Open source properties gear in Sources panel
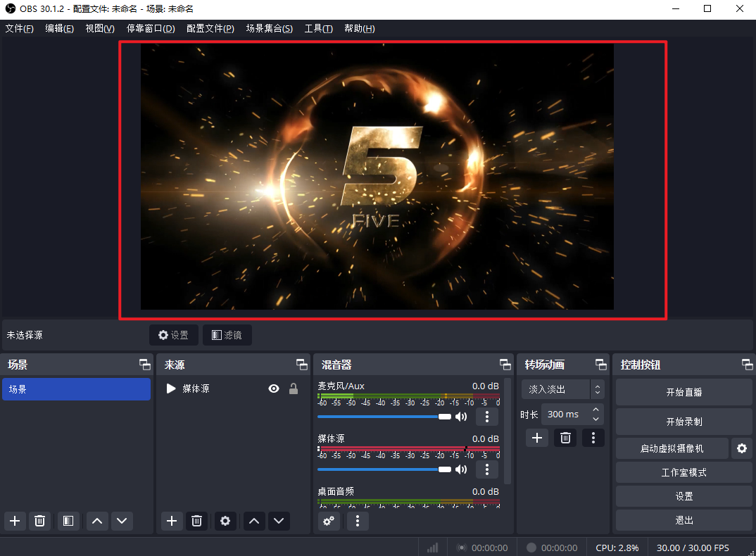Screen dimensions: 756x556 click(225, 521)
